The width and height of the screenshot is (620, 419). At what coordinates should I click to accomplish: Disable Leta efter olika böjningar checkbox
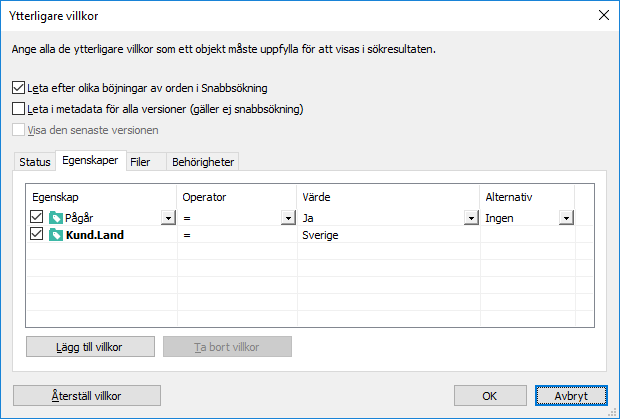[x=18, y=88]
